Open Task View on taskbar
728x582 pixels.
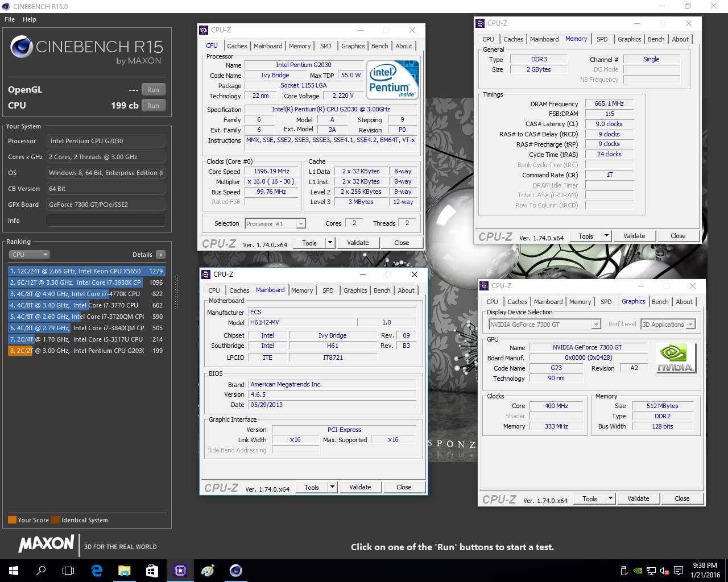point(68,571)
